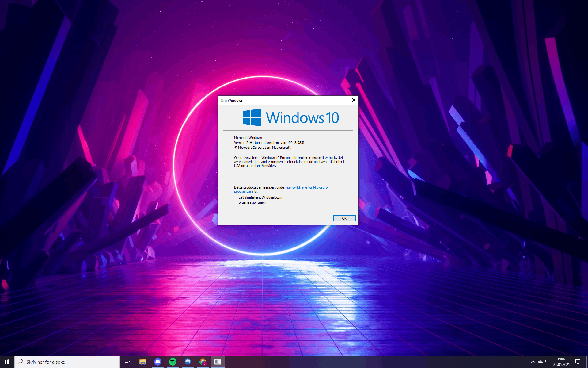Open the Windows Start menu

pyautogui.click(x=7, y=362)
